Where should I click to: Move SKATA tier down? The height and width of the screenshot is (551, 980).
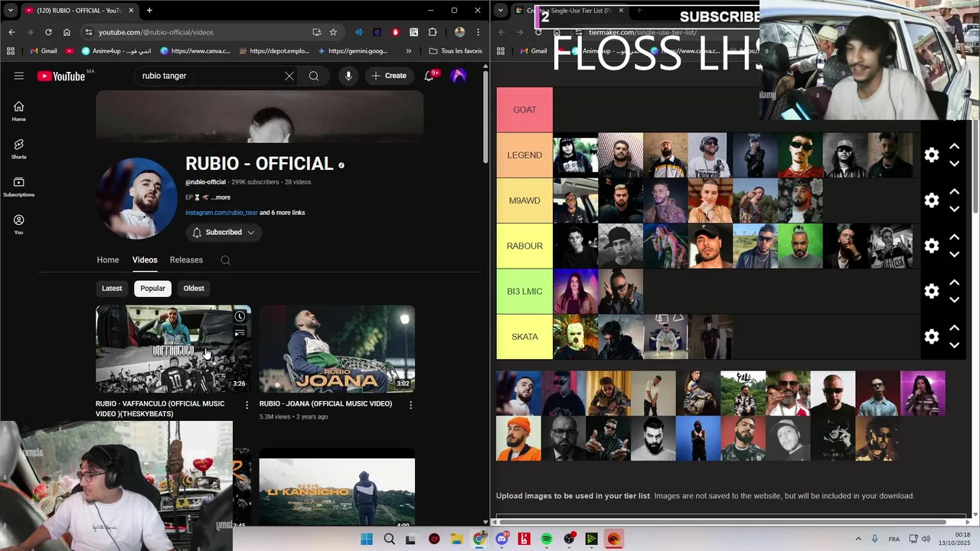(955, 345)
